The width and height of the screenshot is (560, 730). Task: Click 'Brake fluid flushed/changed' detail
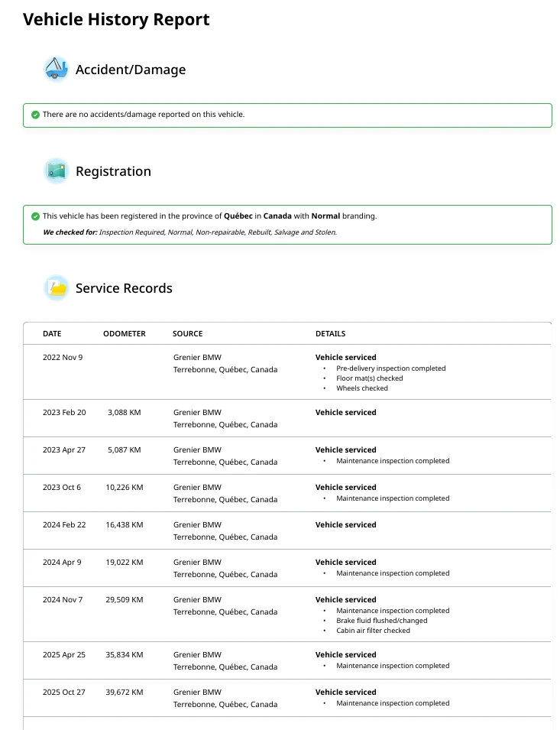[x=381, y=621]
